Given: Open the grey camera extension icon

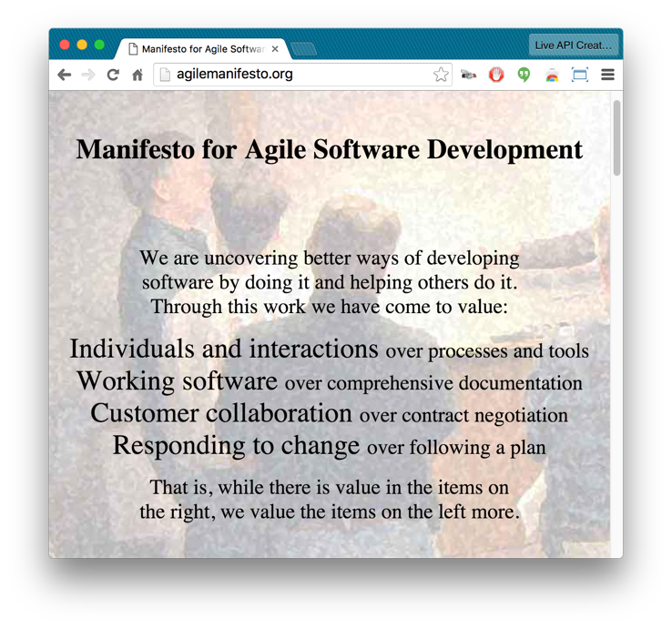Looking at the screenshot, I should point(468,75).
